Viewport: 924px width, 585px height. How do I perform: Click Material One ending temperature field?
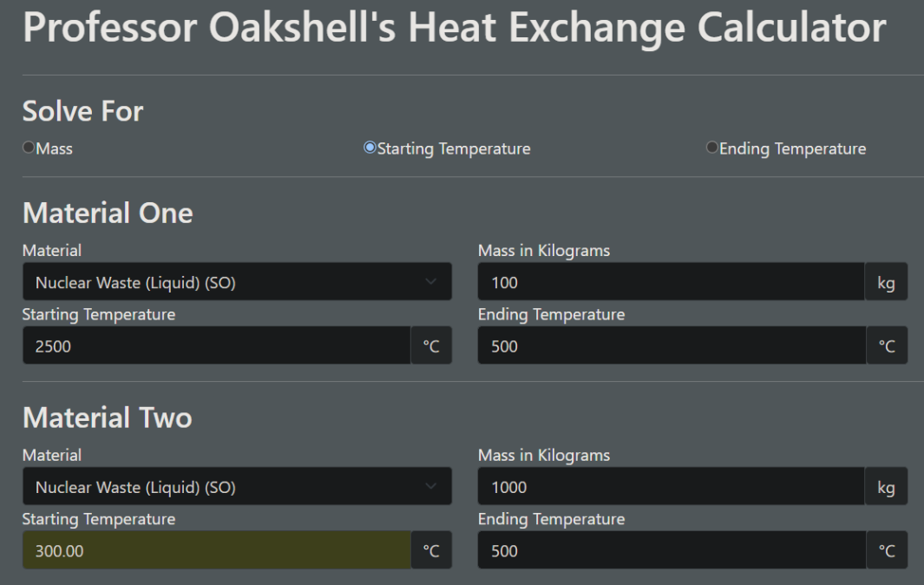point(671,345)
